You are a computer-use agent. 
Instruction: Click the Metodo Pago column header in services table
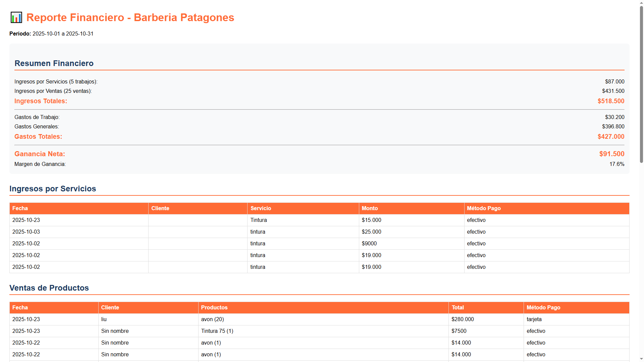coord(484,208)
